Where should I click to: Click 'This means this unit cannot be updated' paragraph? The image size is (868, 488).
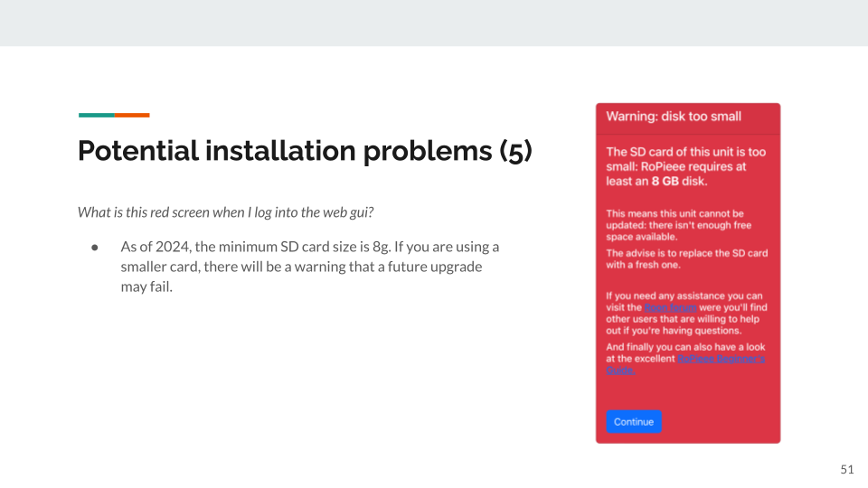point(679,225)
